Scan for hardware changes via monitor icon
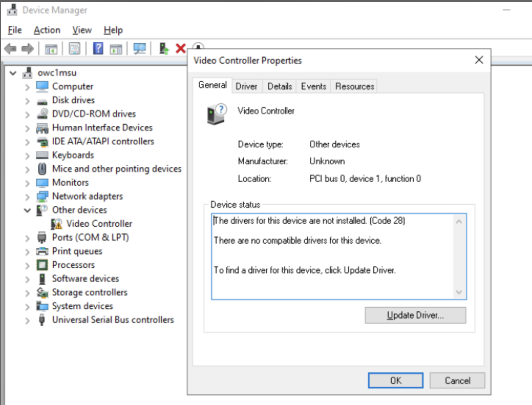The image size is (532, 405). click(x=140, y=49)
